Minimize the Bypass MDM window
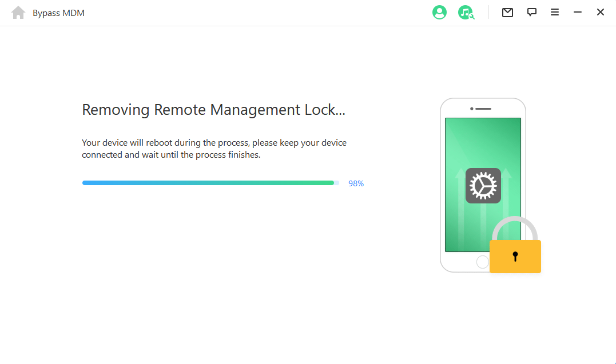The height and width of the screenshot is (364, 616). pyautogui.click(x=578, y=13)
